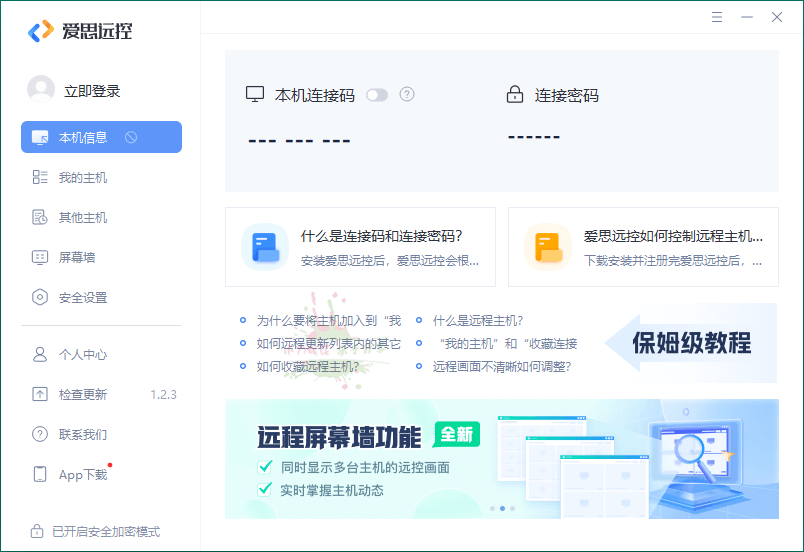Open card 什么是连接码和连接密码?

(x=360, y=247)
